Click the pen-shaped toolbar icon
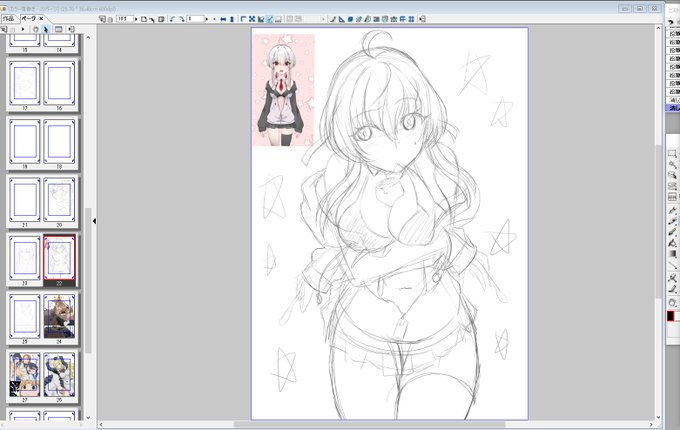The width and height of the screenshot is (680, 430). pyautogui.click(x=333, y=19)
